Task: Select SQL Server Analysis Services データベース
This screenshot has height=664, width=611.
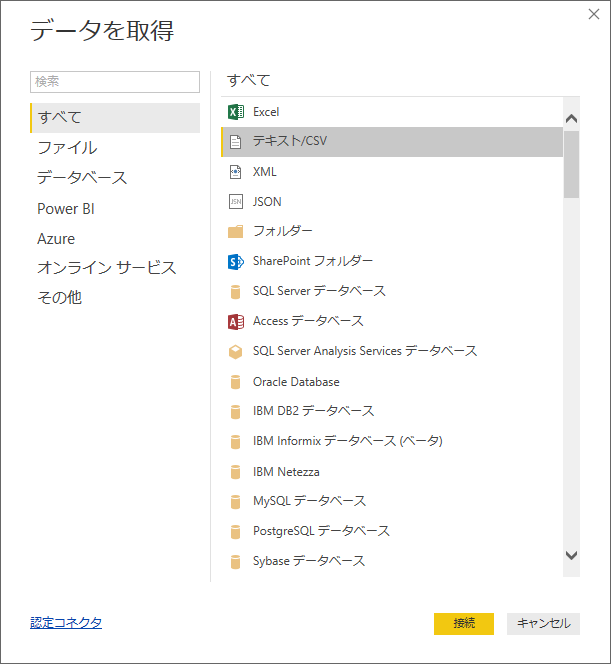Action: click(365, 351)
